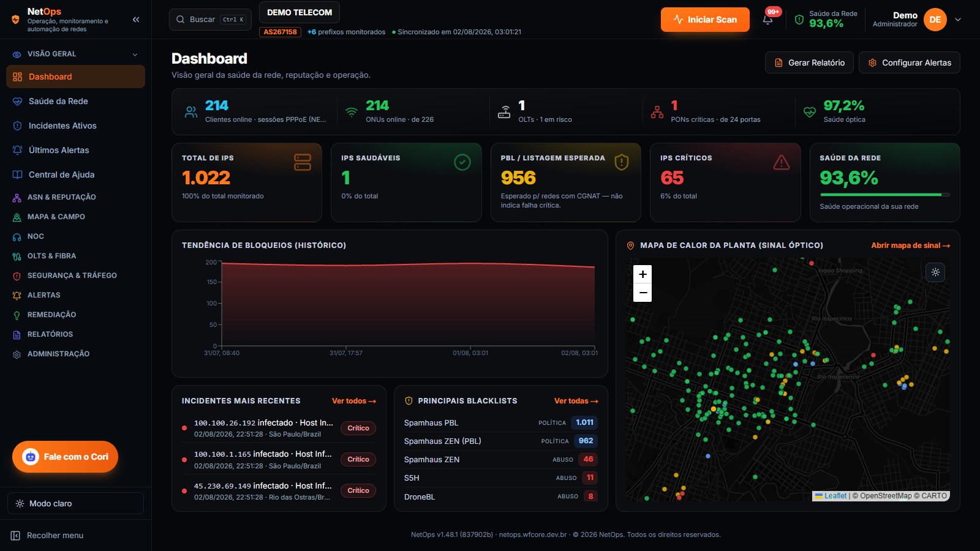Click the users icon beside Clientes online
Screen dimensions: 980x551
pos(191,112)
